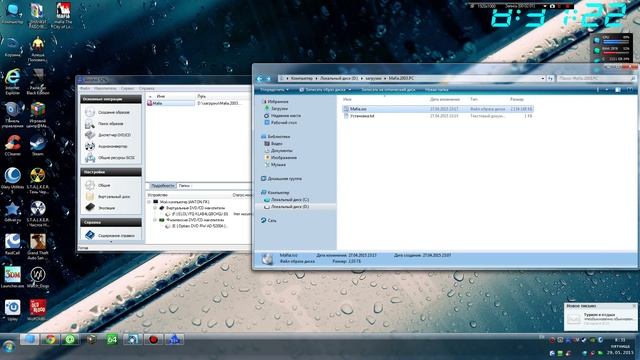Image resolution: width=640 pixels, height=360 pixels.
Task: Open Explorer help icon
Action: click(x=629, y=90)
